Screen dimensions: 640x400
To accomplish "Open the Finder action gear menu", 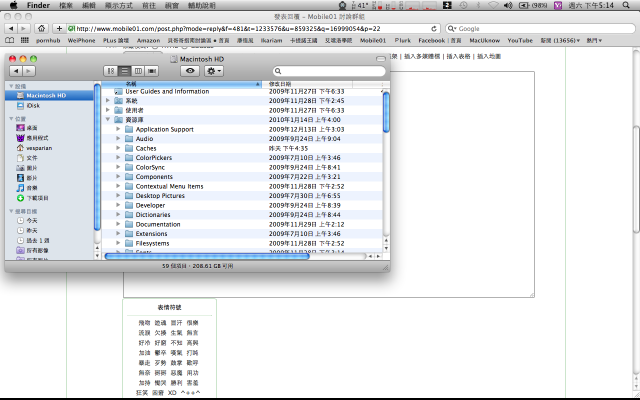I will pyautogui.click(x=214, y=71).
